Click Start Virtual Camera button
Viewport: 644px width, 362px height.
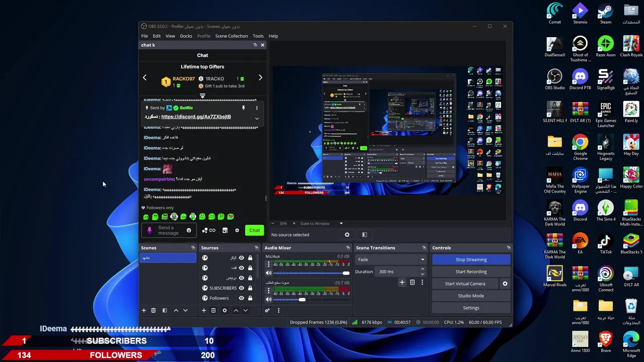[465, 284]
